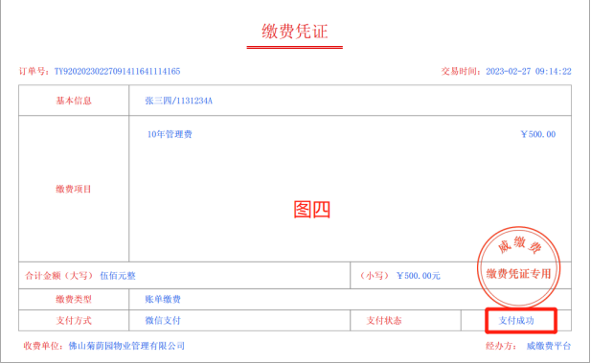Click the item amount ¥500.00
Screen dimensions: 591x364
538,134
